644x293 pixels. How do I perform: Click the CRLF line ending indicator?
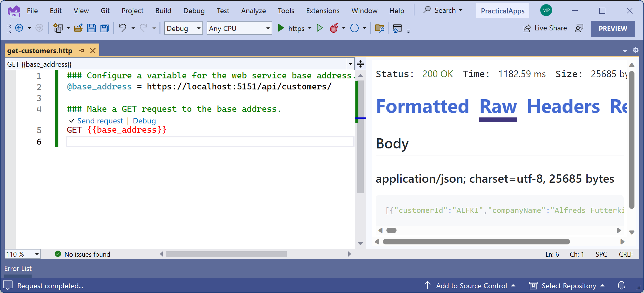(626, 254)
